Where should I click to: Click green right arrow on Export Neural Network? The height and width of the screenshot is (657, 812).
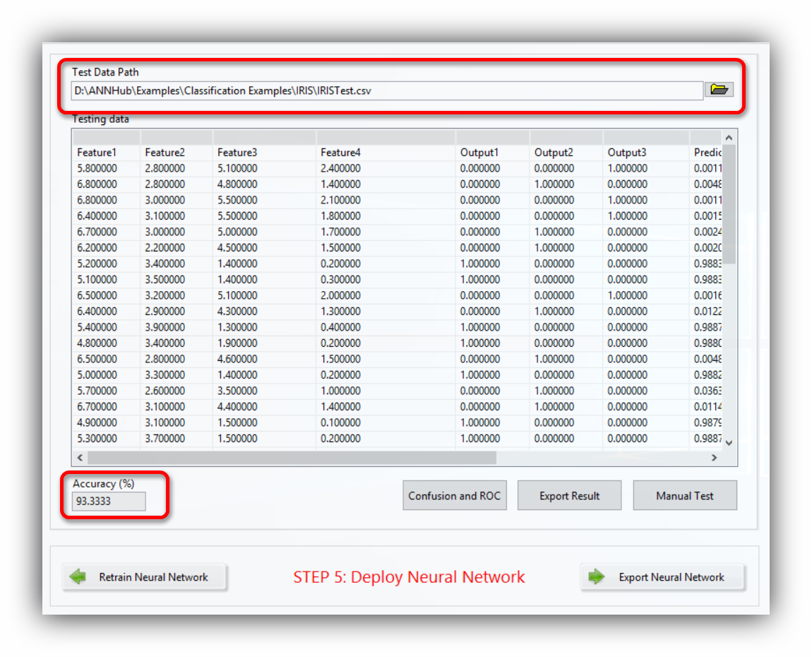[597, 577]
